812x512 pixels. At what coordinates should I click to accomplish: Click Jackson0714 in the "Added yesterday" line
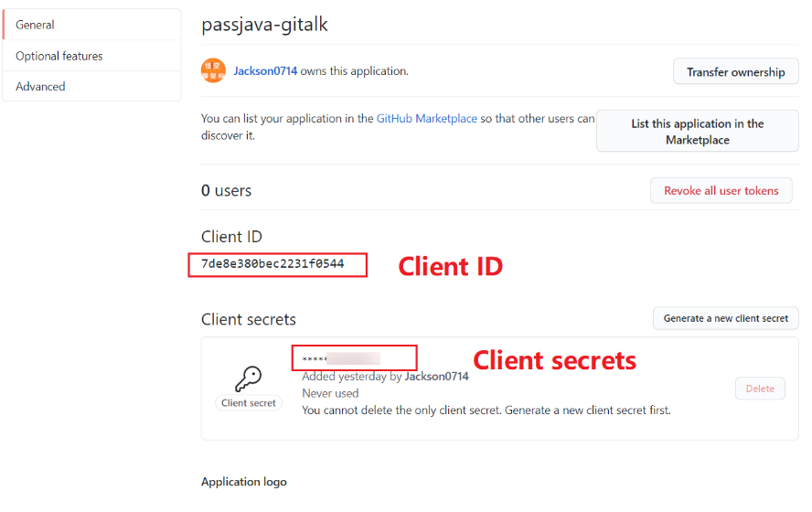tap(437, 377)
